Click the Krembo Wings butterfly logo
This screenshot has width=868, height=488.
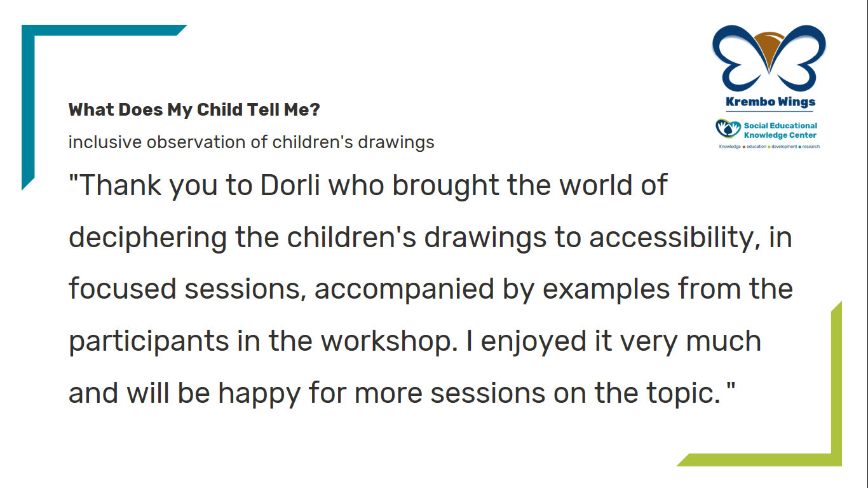[x=769, y=58]
